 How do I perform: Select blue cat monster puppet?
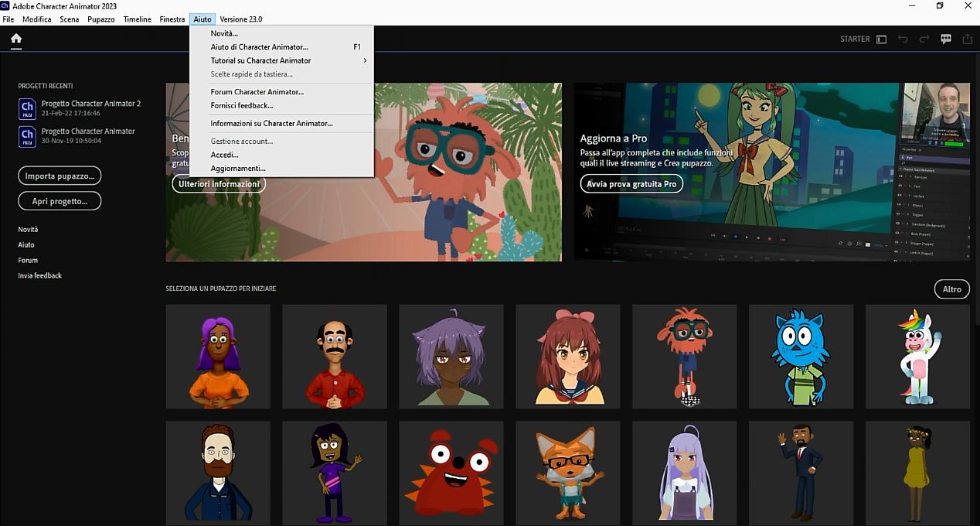click(x=801, y=357)
